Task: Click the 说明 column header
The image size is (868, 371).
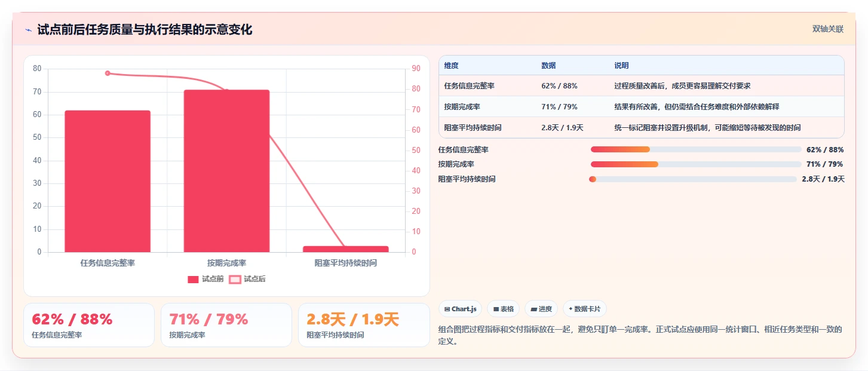Action: tap(621, 66)
